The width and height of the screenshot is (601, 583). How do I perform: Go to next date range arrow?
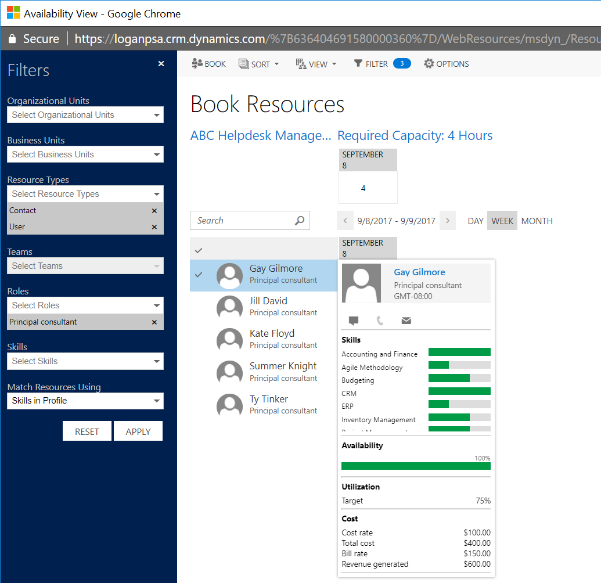click(x=448, y=221)
